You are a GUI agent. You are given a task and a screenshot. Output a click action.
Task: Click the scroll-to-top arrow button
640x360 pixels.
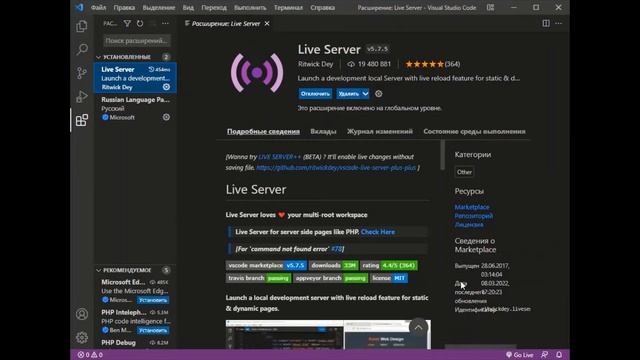tap(418, 328)
